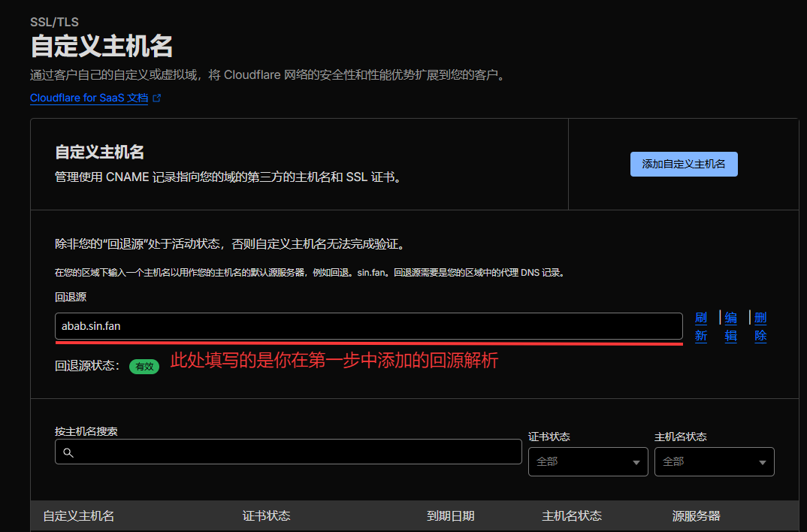Click the 到期日期 column header
807x532 pixels.
[x=449, y=516]
